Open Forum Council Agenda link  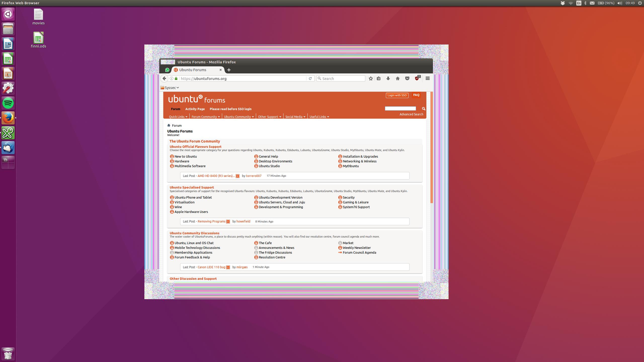coord(359,252)
